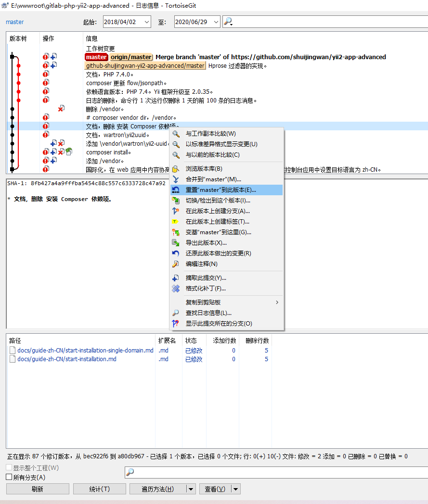Expand the 复制到剪贴板 submenu
The width and height of the screenshot is (428, 504).
[x=277, y=302]
